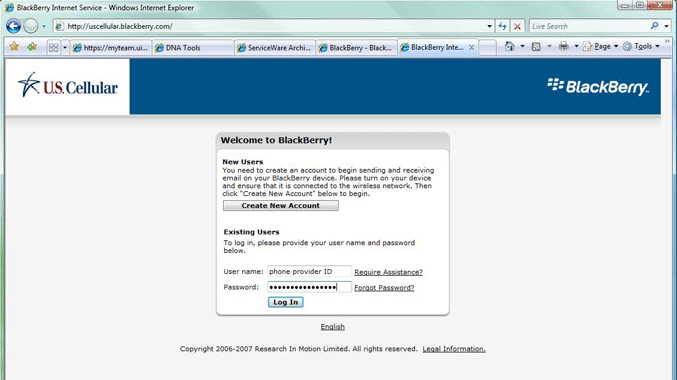Image resolution: width=677 pixels, height=380 pixels.
Task: Expand the Home button dropdown arrow
Action: (522, 46)
